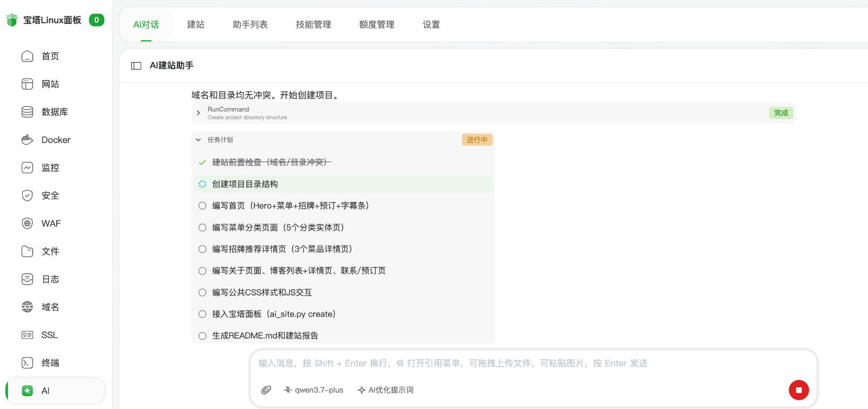Image resolution: width=868 pixels, height=409 pixels.
Task: Click the 宝塔Linux面板 title
Action: point(52,20)
